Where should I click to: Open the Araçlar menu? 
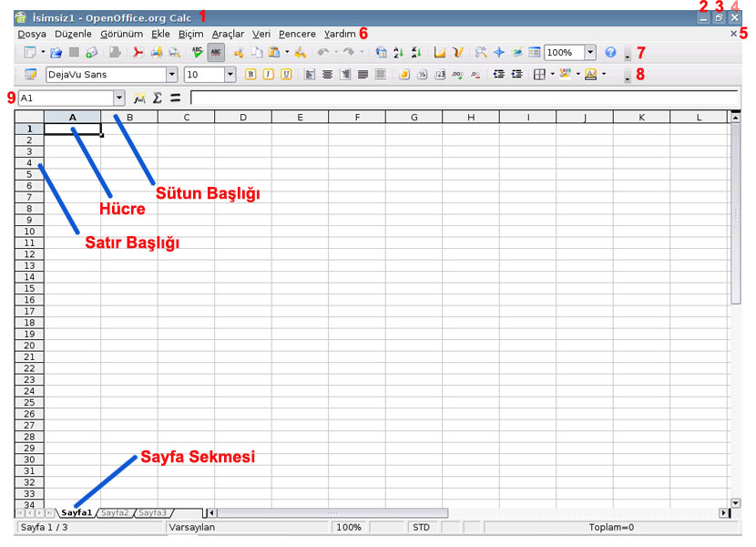click(228, 34)
